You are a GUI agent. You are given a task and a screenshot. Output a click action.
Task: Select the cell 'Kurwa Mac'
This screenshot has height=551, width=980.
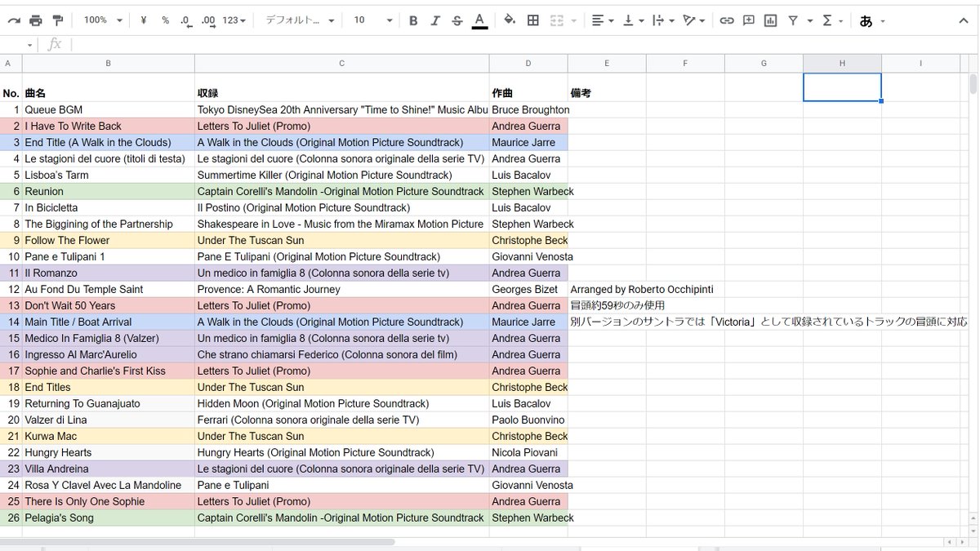109,436
